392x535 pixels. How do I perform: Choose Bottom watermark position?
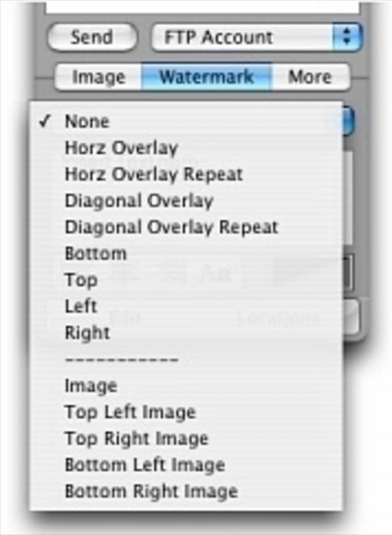[96, 254]
